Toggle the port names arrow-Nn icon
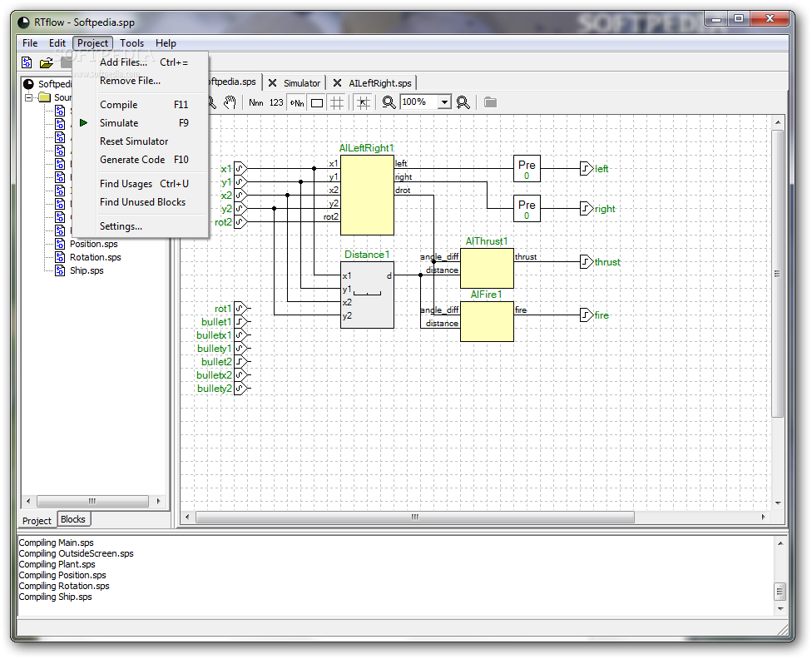 (297, 102)
